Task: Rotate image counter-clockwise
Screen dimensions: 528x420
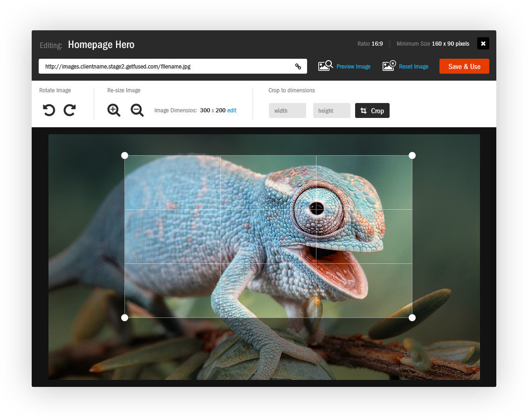Action: coord(49,110)
